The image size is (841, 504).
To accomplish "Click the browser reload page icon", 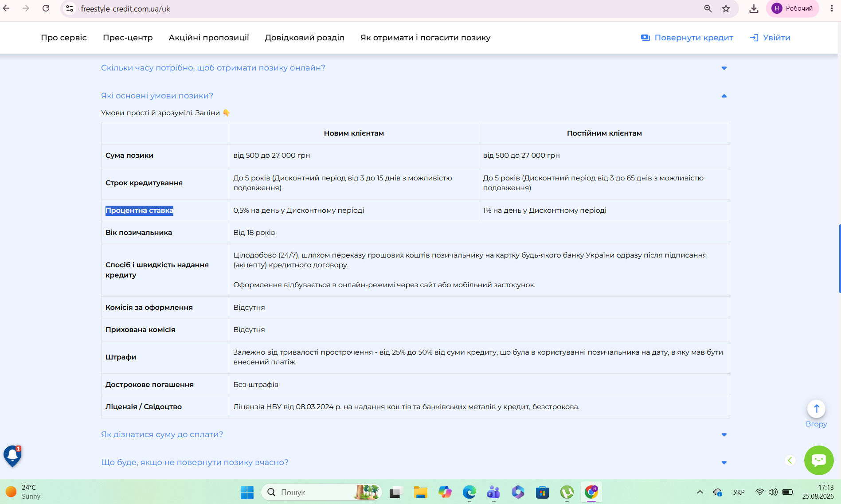I will click(46, 8).
